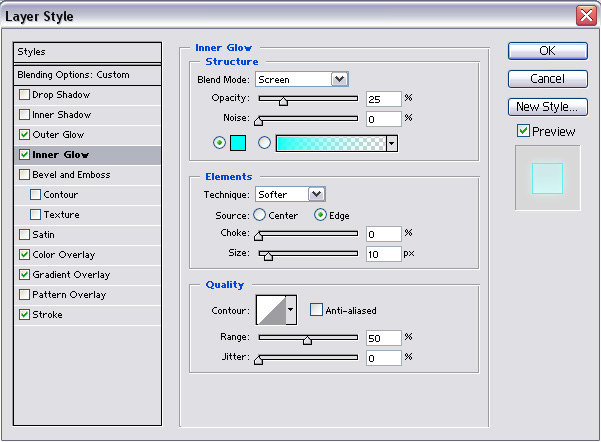
Task: Click the New Style... button
Action: 548,107
